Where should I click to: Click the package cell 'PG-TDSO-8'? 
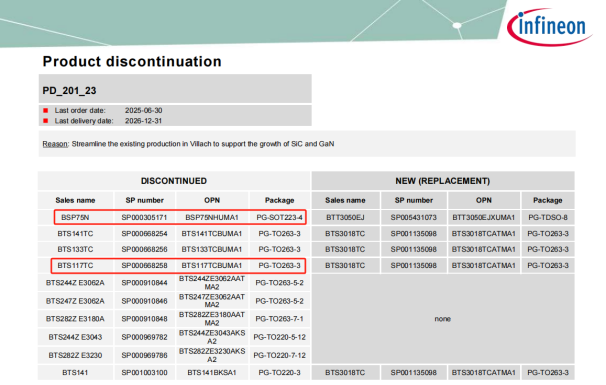(x=548, y=218)
